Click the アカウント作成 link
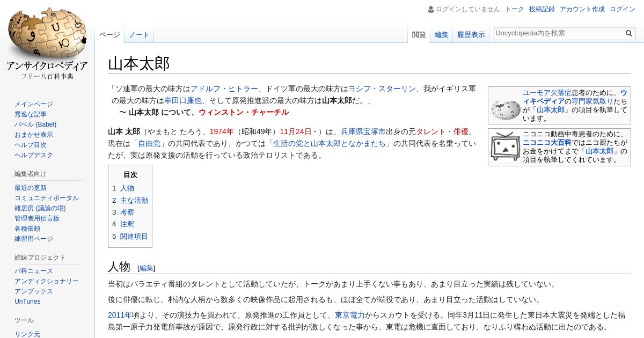Image resolution: width=644 pixels, height=338 pixels. click(x=582, y=9)
